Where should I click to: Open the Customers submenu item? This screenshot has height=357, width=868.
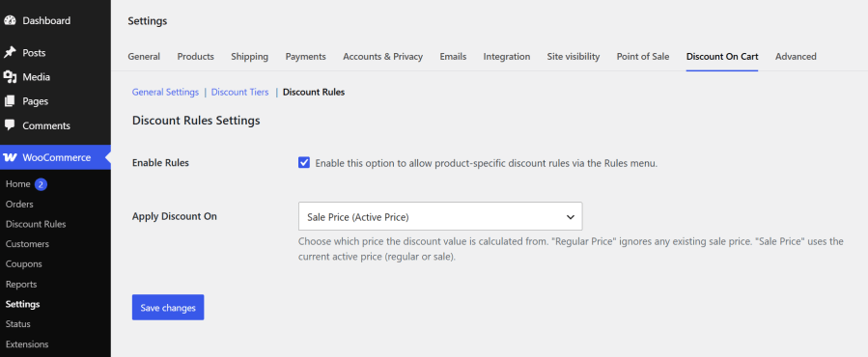click(27, 244)
